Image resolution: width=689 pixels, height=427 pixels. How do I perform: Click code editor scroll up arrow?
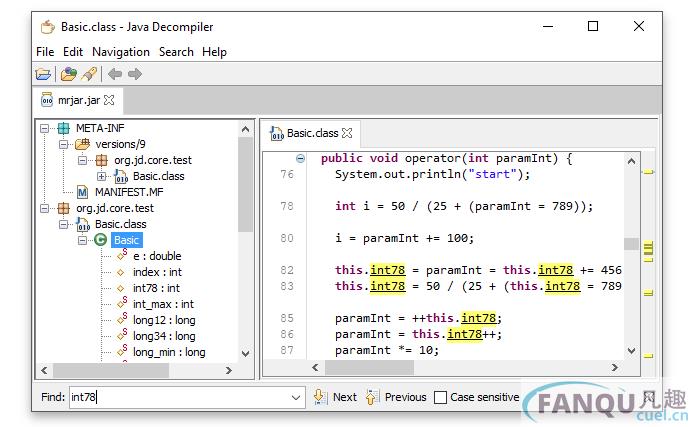[x=631, y=161]
